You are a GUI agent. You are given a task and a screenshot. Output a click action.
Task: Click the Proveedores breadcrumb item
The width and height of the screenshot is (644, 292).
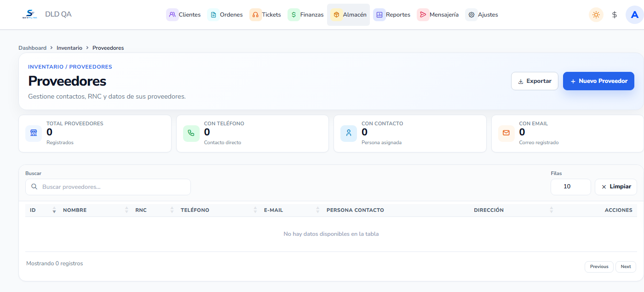[x=108, y=48]
